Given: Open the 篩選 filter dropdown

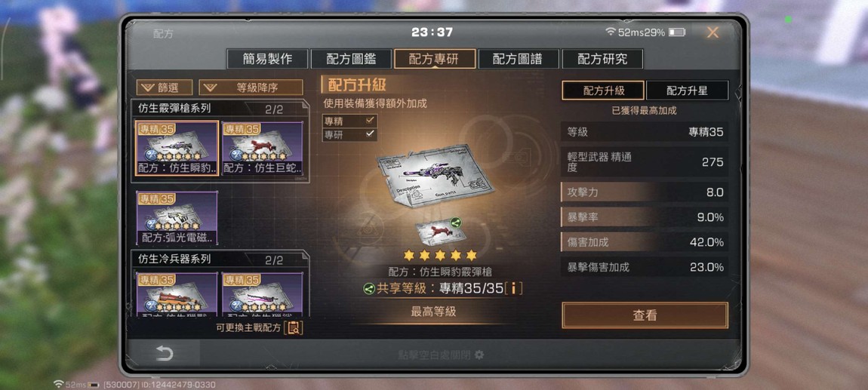Looking at the screenshot, I should 165,88.
